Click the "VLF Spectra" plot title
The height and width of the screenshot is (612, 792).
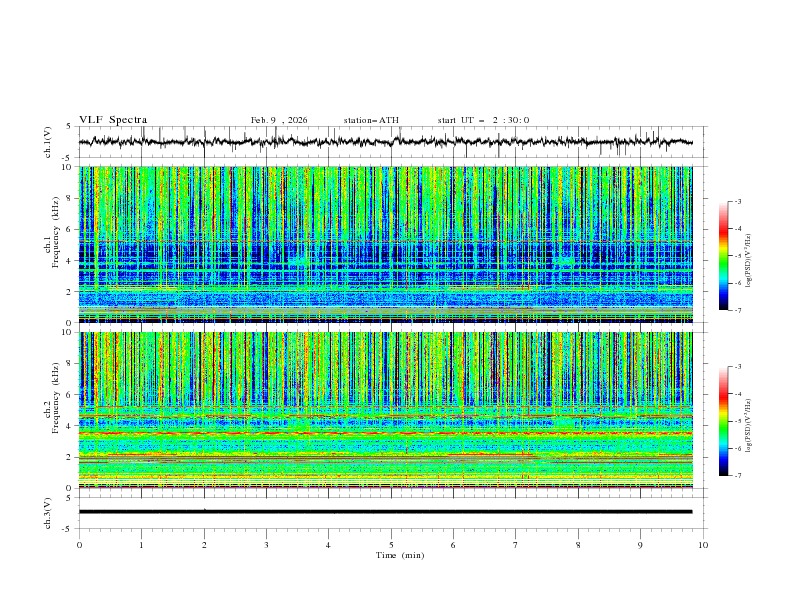point(113,120)
